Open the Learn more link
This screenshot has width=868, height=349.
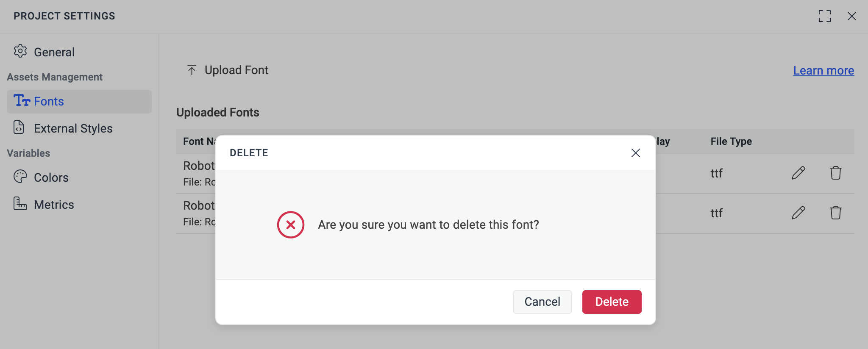coord(823,70)
